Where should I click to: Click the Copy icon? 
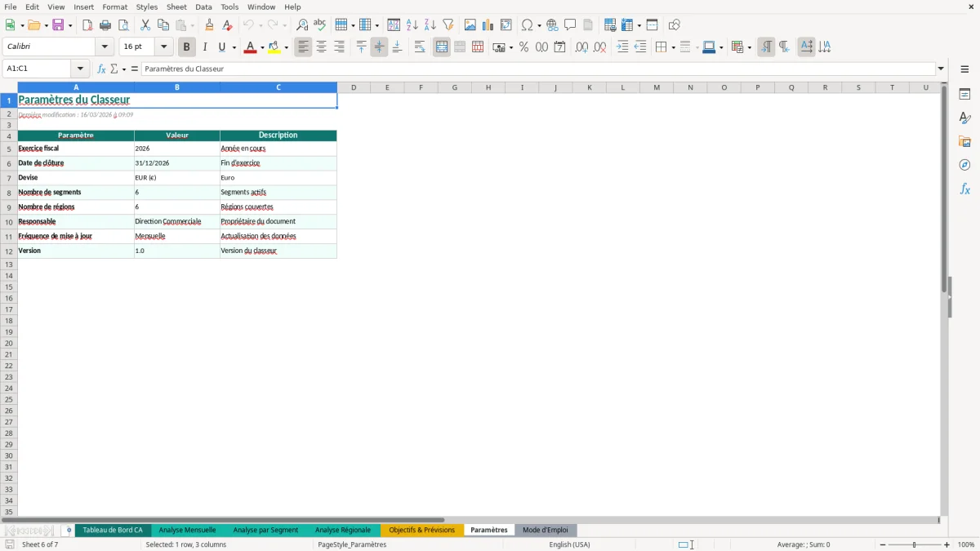(x=163, y=25)
